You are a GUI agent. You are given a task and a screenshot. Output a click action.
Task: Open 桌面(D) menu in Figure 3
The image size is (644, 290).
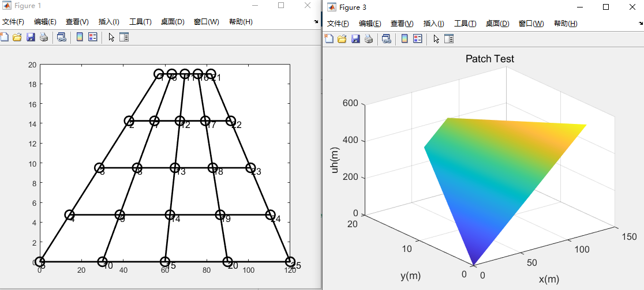click(498, 24)
